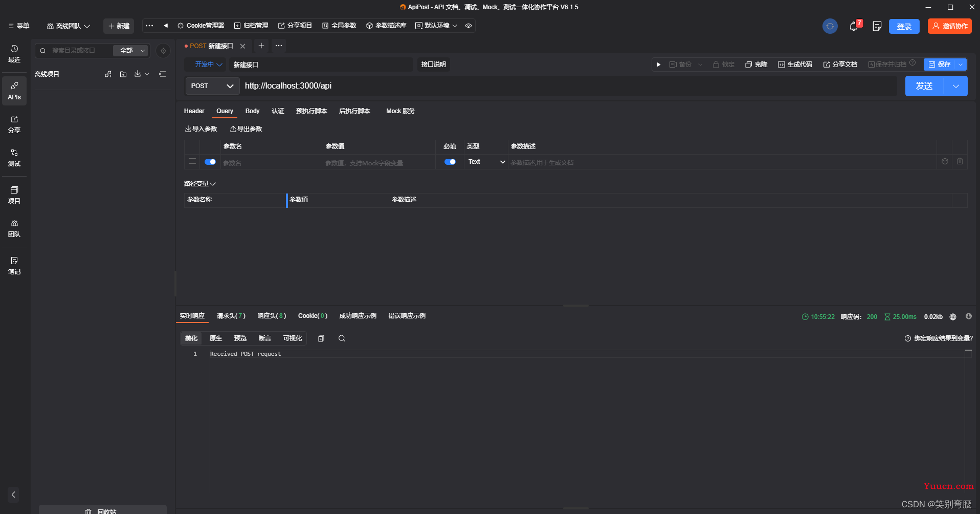Switch to the 响应头 tab
Image resolution: width=980 pixels, height=514 pixels.
coord(272,316)
